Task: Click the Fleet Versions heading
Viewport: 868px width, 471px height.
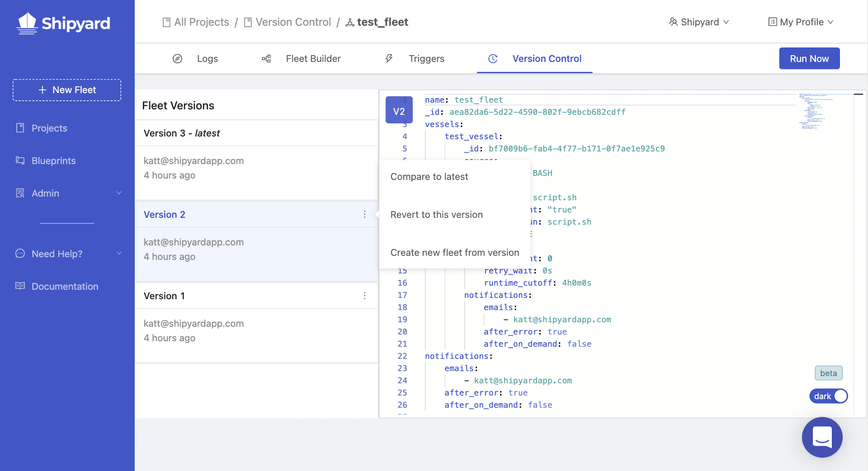Action: [x=178, y=105]
